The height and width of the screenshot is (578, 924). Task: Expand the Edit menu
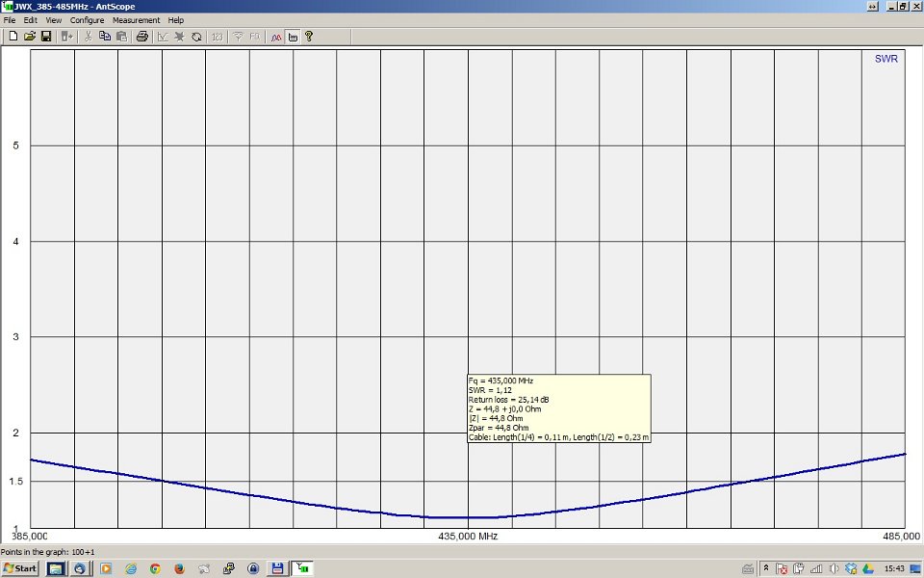click(31, 20)
